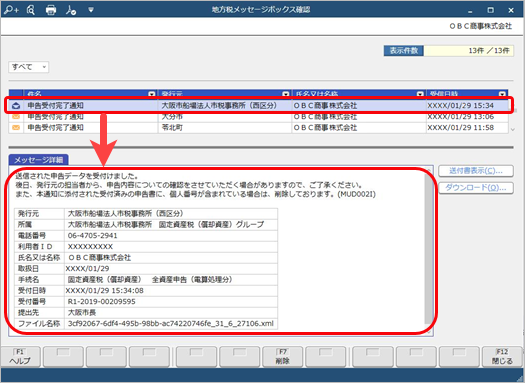This screenshot has height=383, width=525.
Task: Open the 発行元 column filter arrow
Action: tap(286, 94)
